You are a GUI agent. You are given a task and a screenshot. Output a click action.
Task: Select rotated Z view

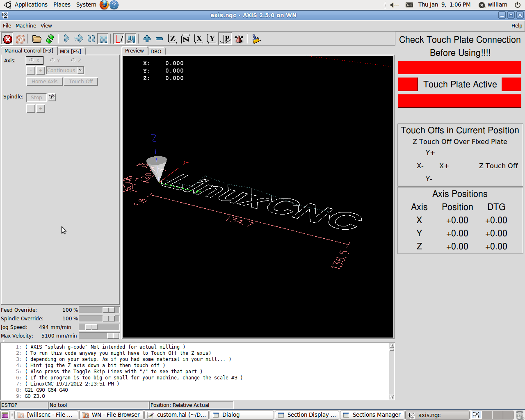185,39
